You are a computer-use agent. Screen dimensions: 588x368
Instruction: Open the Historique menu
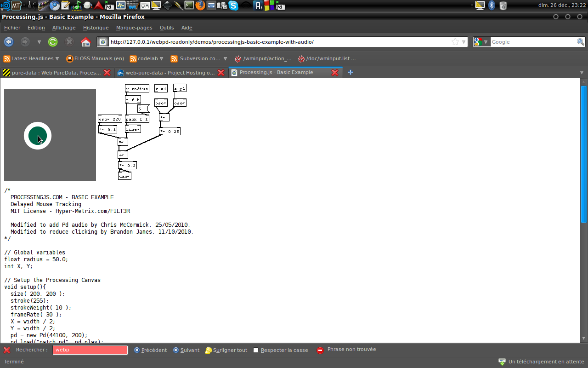click(x=96, y=28)
